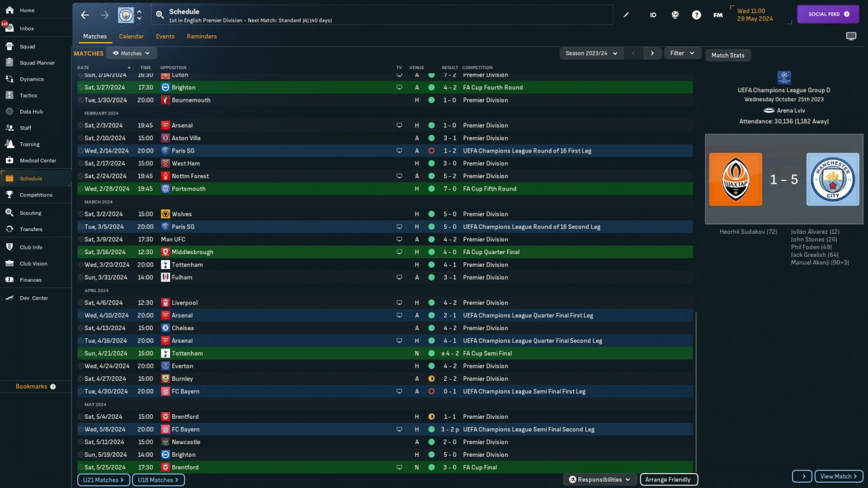
Task: Click the Bookmarks help icon
Action: click(x=53, y=386)
